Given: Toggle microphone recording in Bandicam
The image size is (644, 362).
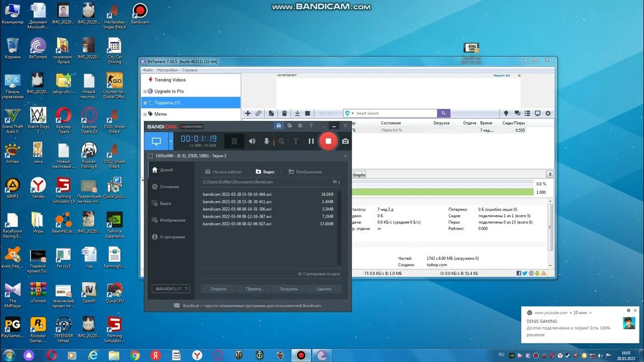Looking at the screenshot, I should point(267,141).
